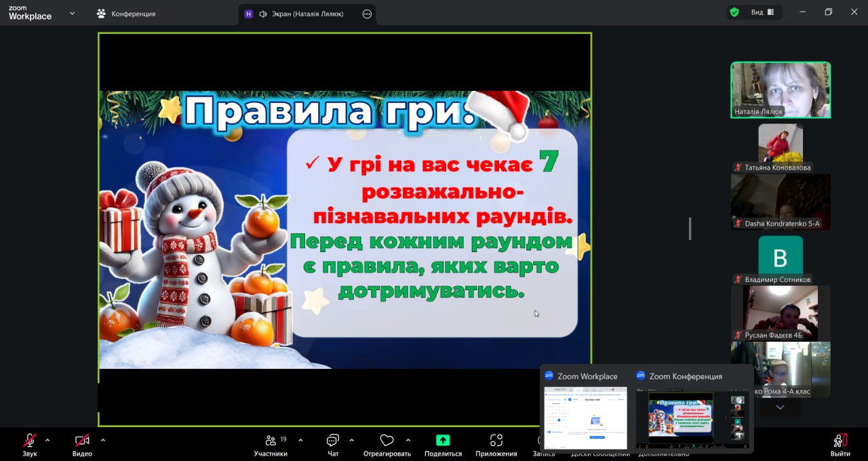Select the Экран (Наталія Лялюк) tab
Screen dimensions: 868x461
[x=300, y=14]
